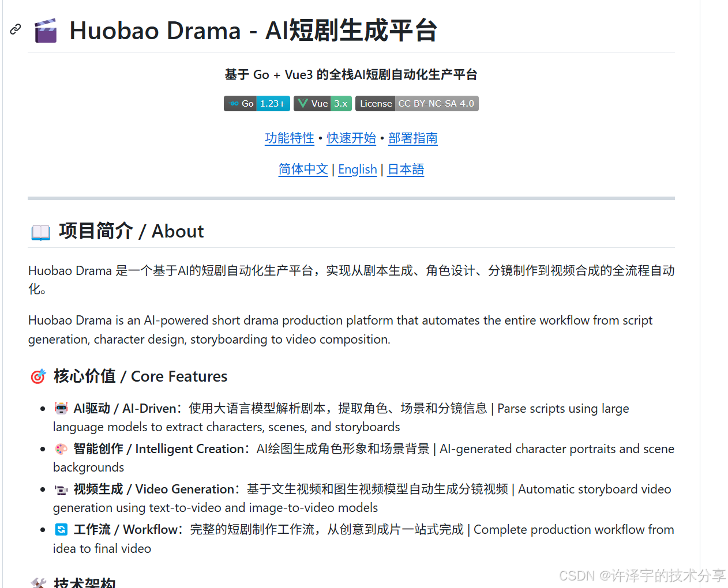Click the dart target icon beside 核心价值
728x588 pixels.
37,376
